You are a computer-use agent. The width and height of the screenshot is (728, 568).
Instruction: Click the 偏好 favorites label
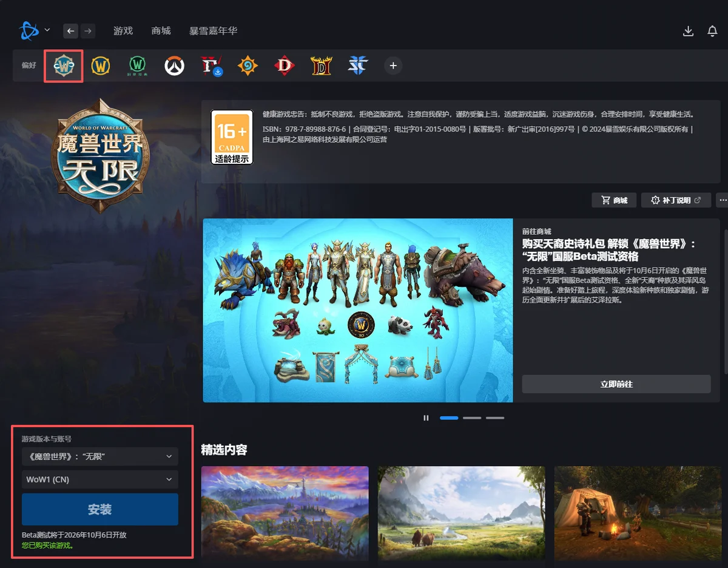click(29, 66)
